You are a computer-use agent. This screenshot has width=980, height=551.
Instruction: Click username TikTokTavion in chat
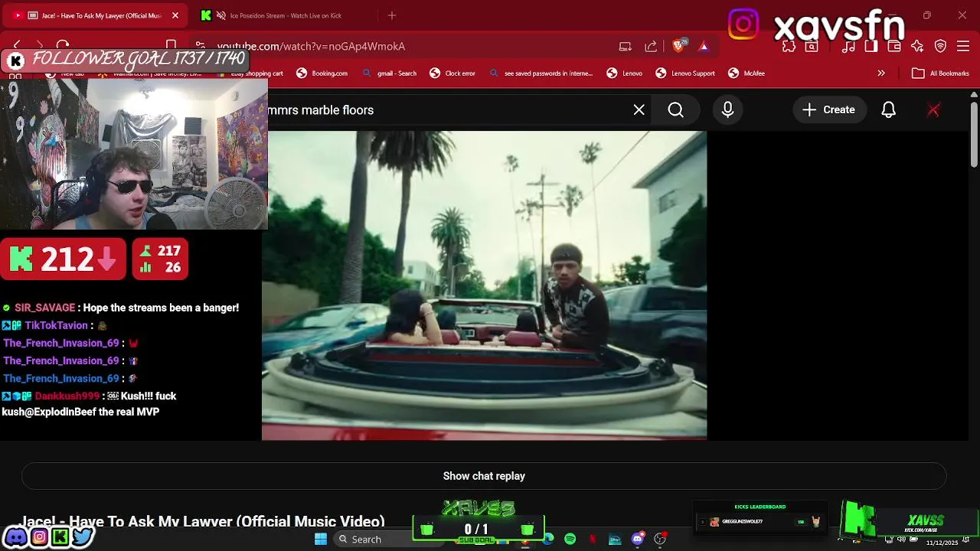(x=57, y=325)
